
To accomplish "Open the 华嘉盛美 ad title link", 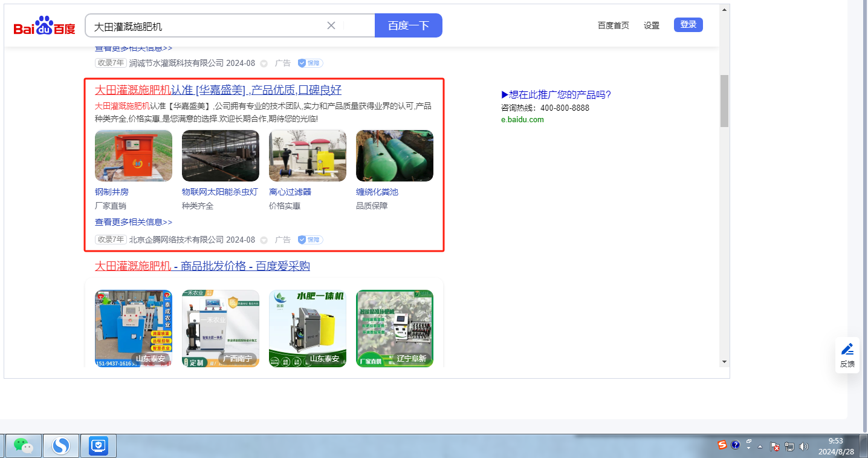I will pos(218,90).
